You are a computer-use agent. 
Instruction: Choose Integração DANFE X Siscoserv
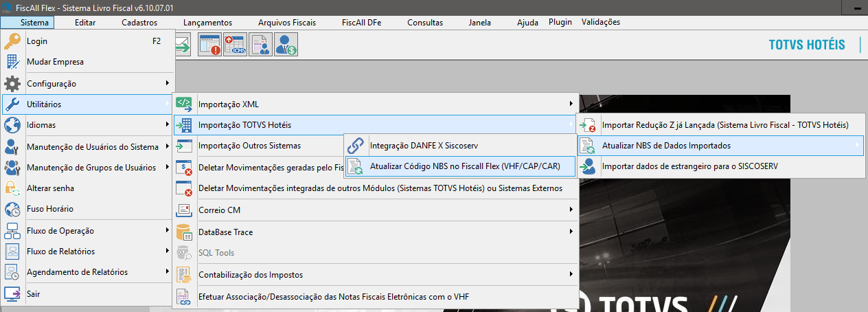459,146
